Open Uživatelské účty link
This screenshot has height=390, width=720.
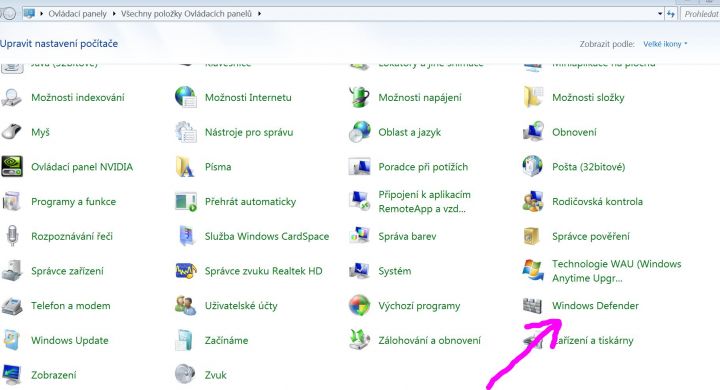(x=241, y=305)
